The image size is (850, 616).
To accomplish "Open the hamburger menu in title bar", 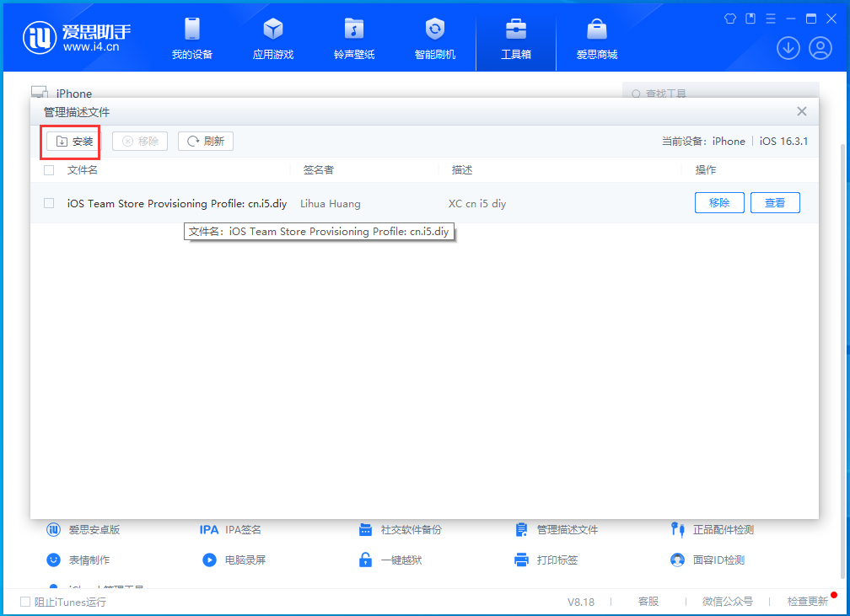I will point(771,18).
